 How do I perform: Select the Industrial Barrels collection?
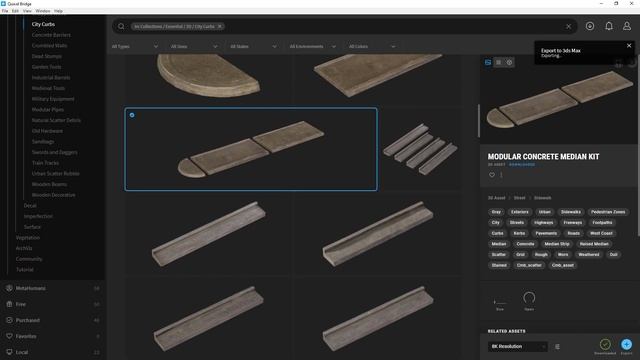pos(51,78)
